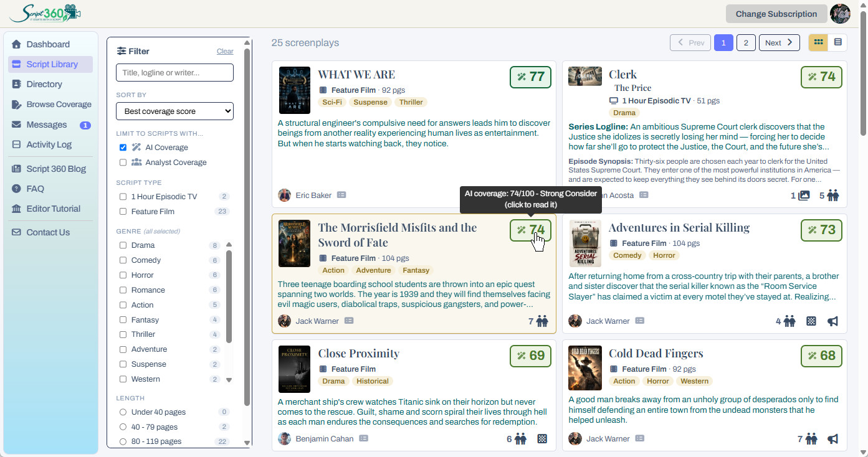Click checkered icon on Close Proximity card
Image resolution: width=868 pixels, height=457 pixels.
click(x=542, y=439)
